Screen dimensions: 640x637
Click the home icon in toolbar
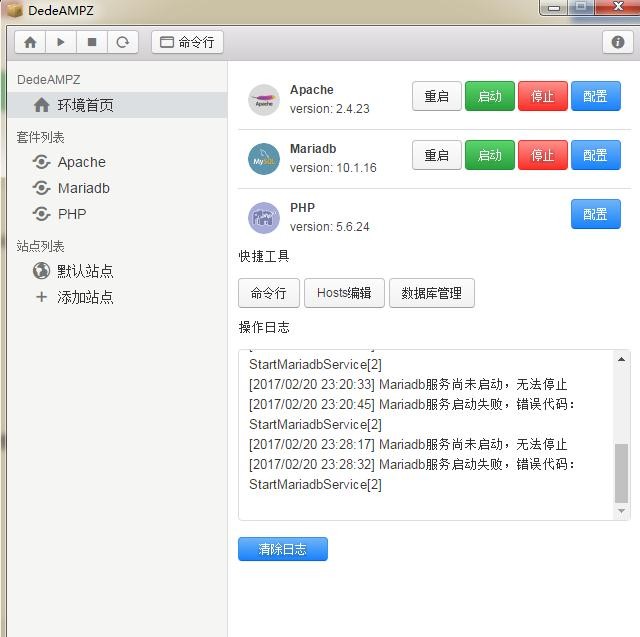[30, 42]
